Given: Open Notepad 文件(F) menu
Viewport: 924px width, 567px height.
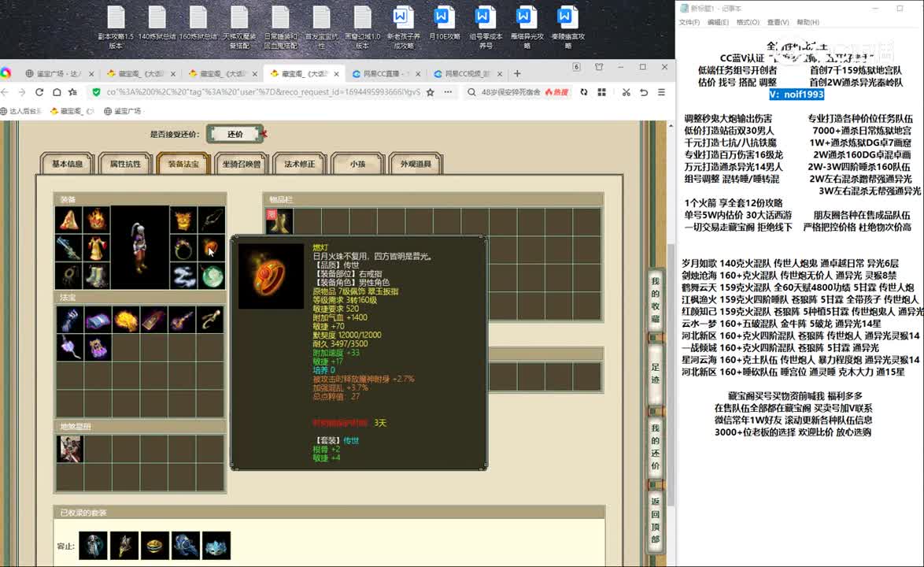Looking at the screenshot, I should (x=689, y=22).
